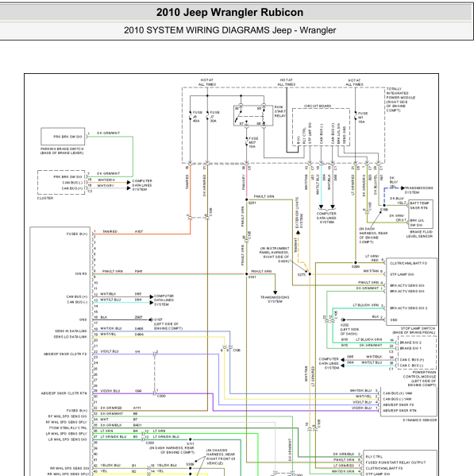This screenshot has width=474, height=476.
Task: Select the 'ABS/ESP SNSR RTN' pin in dynamics sensor
Action: tap(399, 410)
